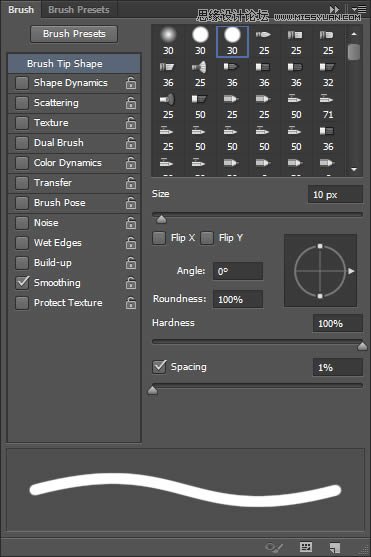371x557 pixels.
Task: Toggle the Wet Edges lock icon
Action: [131, 243]
